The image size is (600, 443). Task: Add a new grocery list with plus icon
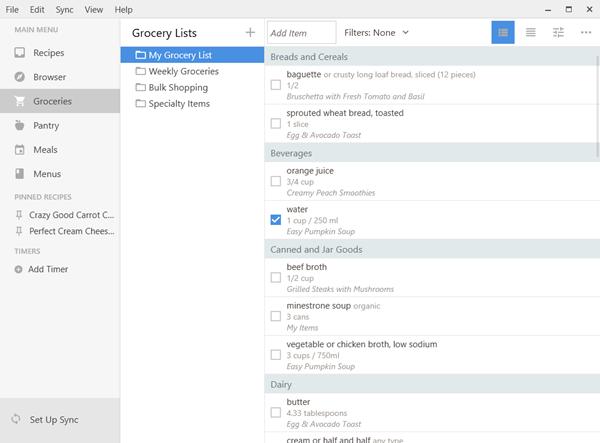pos(250,33)
